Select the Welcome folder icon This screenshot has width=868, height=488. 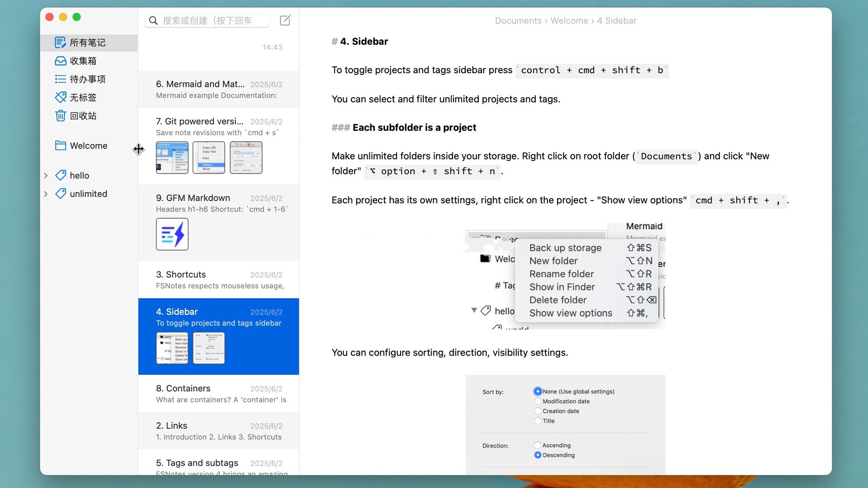tap(60, 145)
